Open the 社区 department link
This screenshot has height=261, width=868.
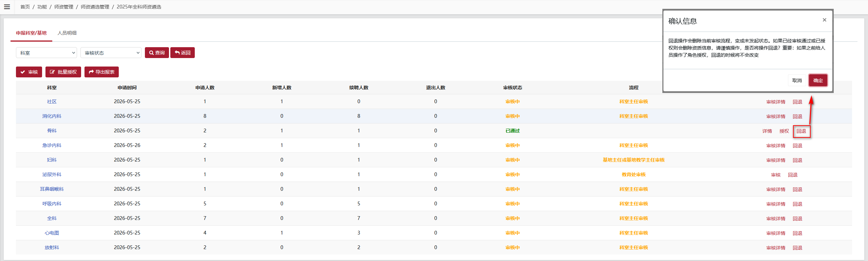52,101
